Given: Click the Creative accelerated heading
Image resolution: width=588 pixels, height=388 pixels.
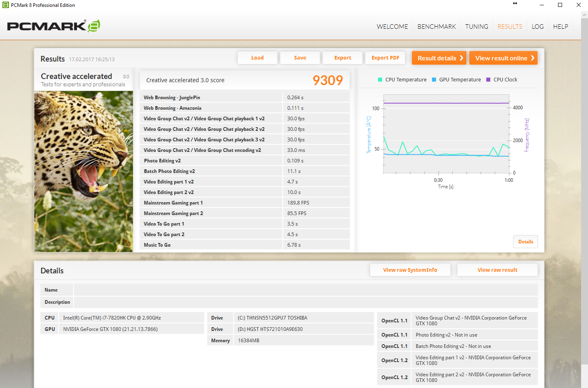Looking at the screenshot, I should [x=76, y=76].
